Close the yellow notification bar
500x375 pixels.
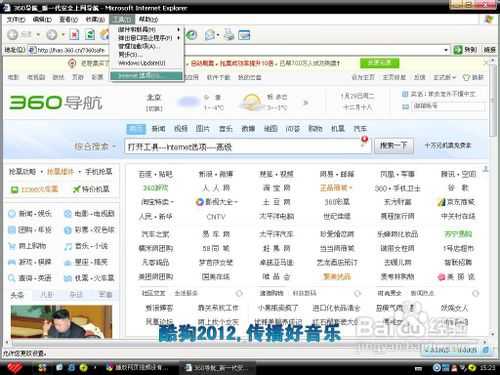(486, 62)
